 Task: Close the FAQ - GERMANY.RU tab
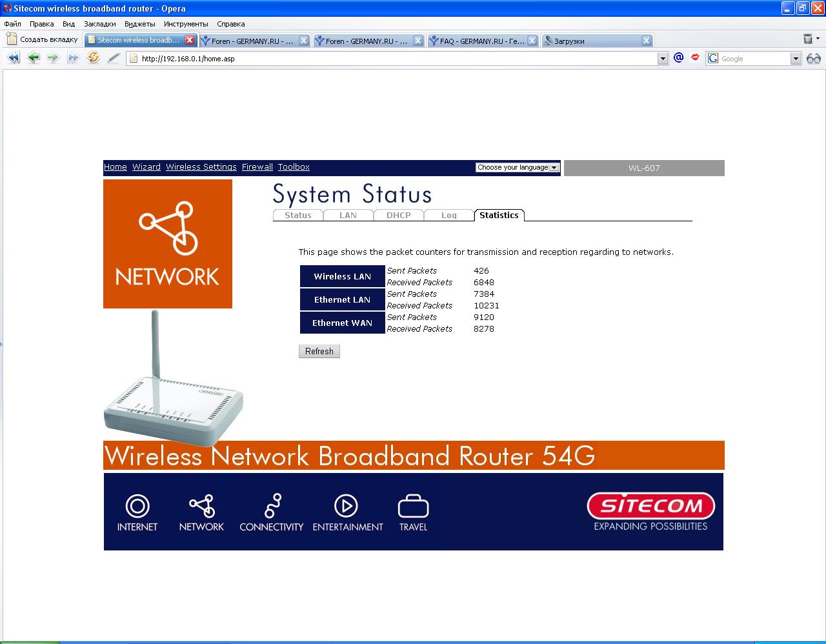pos(532,41)
